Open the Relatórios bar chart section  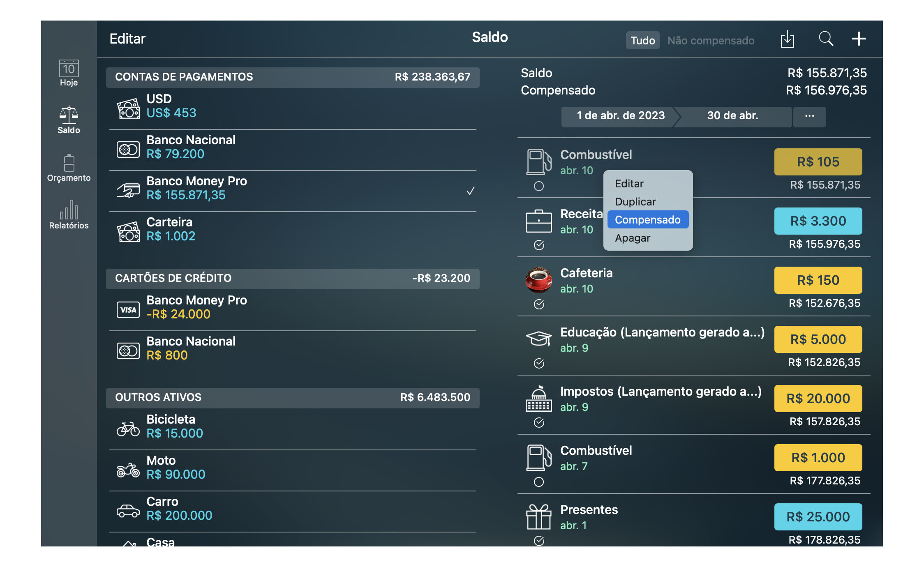tap(69, 214)
